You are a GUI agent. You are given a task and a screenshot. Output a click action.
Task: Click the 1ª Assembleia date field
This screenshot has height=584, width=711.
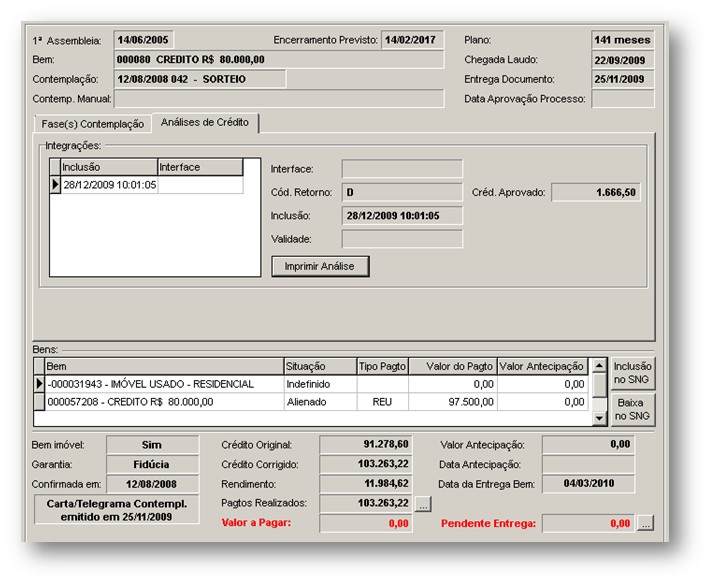coord(143,40)
